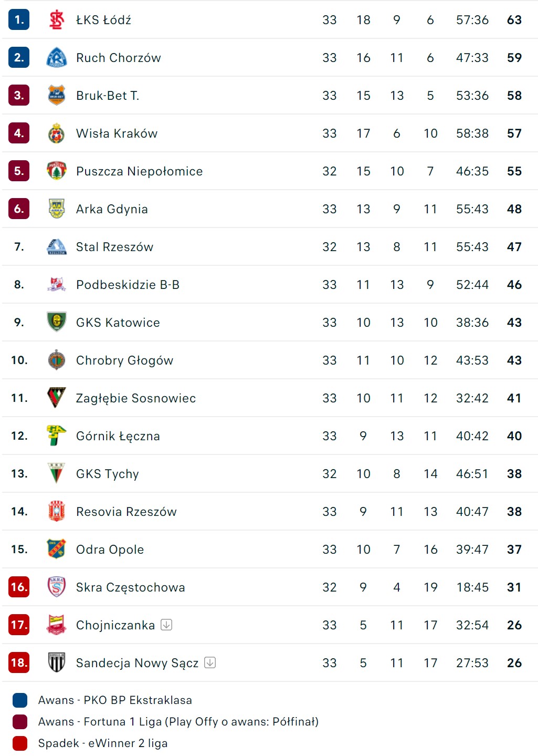The height and width of the screenshot is (756, 538).
Task: Click the Sandecja Nowy Sącz striped crest
Action: tap(56, 662)
